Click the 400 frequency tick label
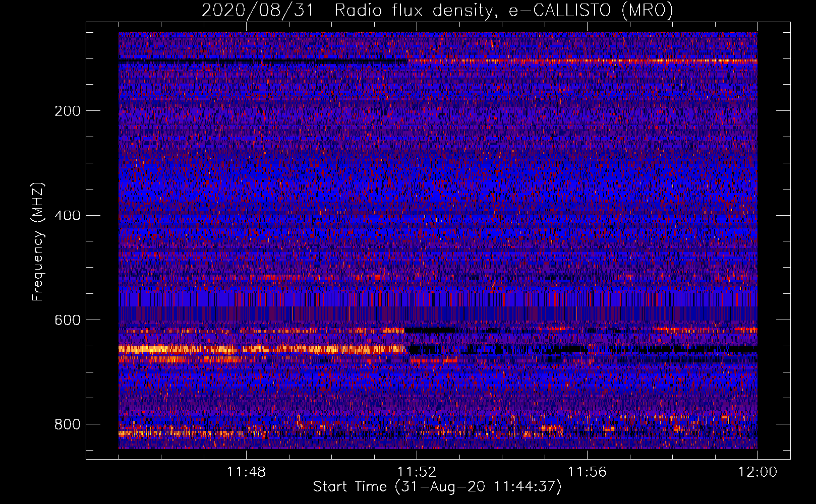This screenshot has width=816, height=504. coord(68,216)
